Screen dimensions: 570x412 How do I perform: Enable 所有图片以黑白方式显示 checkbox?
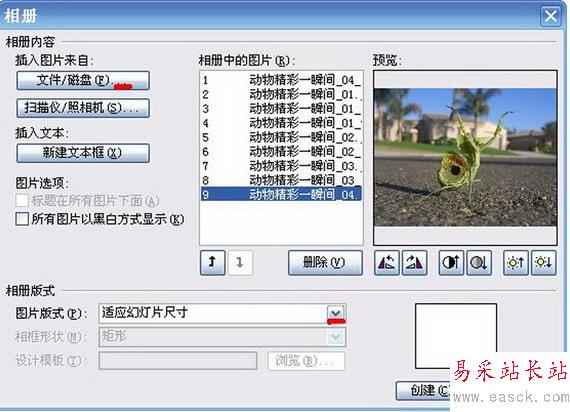[x=22, y=219]
